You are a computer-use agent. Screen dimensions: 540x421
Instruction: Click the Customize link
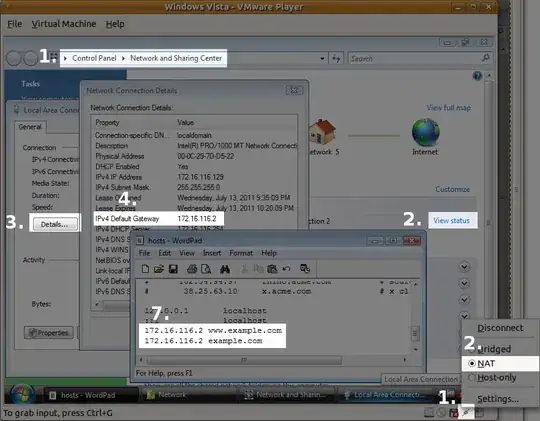(452, 189)
